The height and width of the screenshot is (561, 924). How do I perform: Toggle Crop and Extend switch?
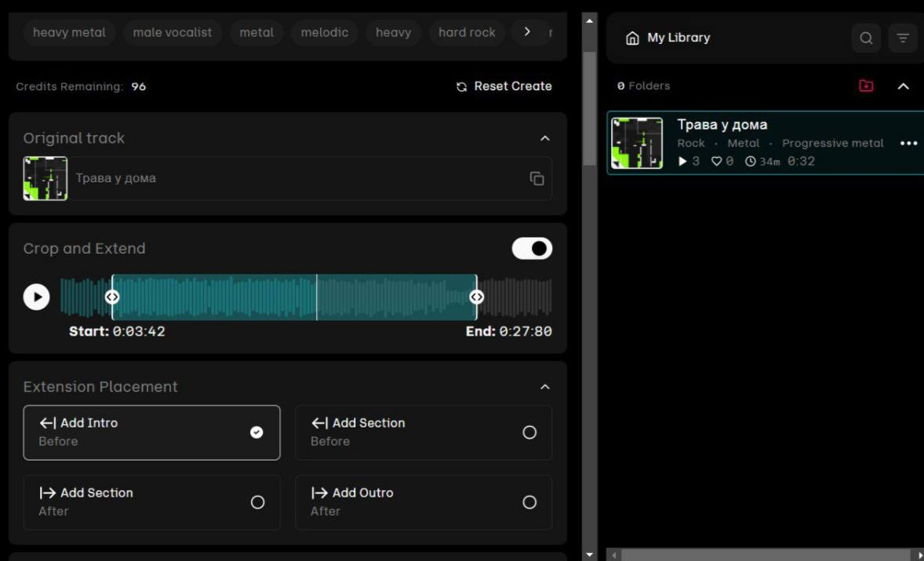532,249
